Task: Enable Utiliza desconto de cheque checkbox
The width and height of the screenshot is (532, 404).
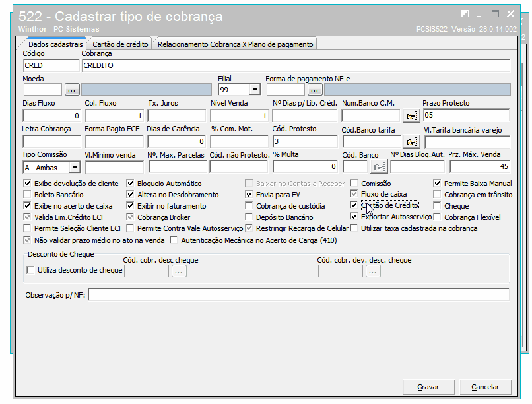Action: click(x=30, y=270)
